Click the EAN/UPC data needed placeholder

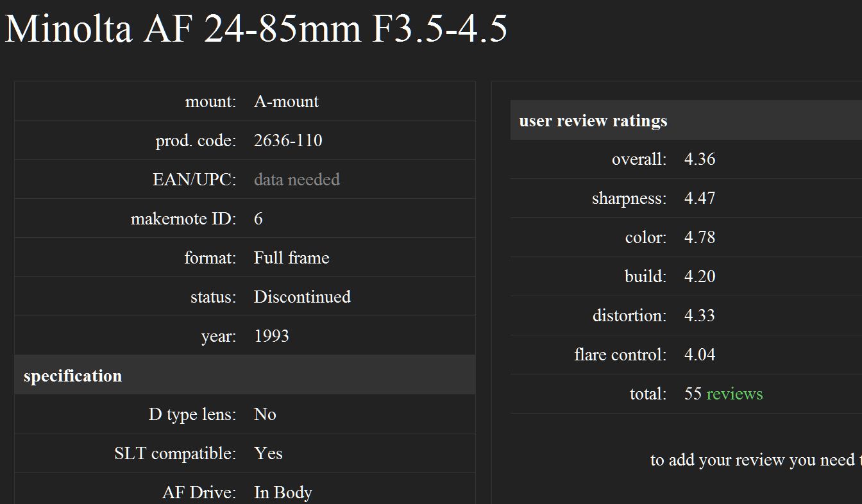coord(296,180)
